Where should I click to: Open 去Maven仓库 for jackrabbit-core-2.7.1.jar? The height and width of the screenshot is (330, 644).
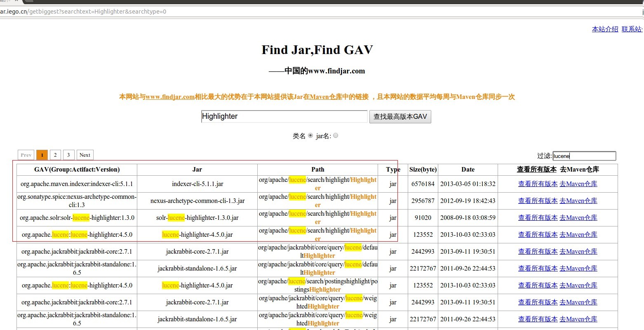click(x=578, y=251)
